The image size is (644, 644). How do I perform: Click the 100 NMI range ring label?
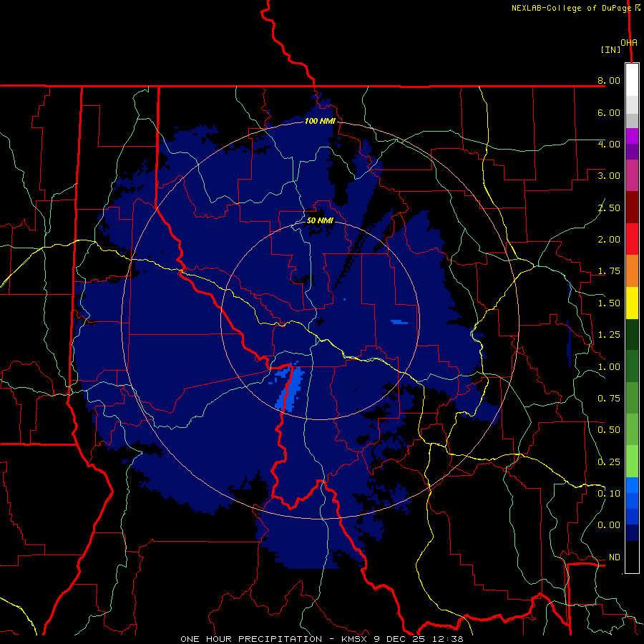(x=320, y=121)
